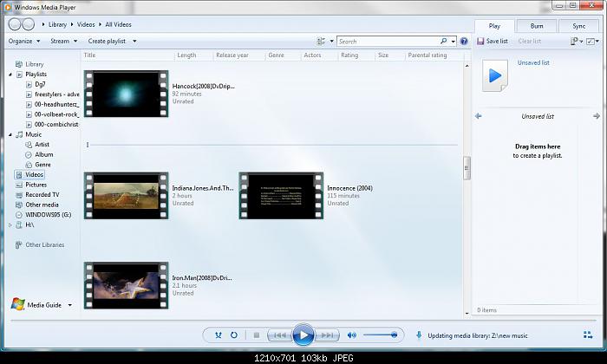Open the search box dropdown arrow
Viewport: 607px width, 364px height.
coord(453,41)
